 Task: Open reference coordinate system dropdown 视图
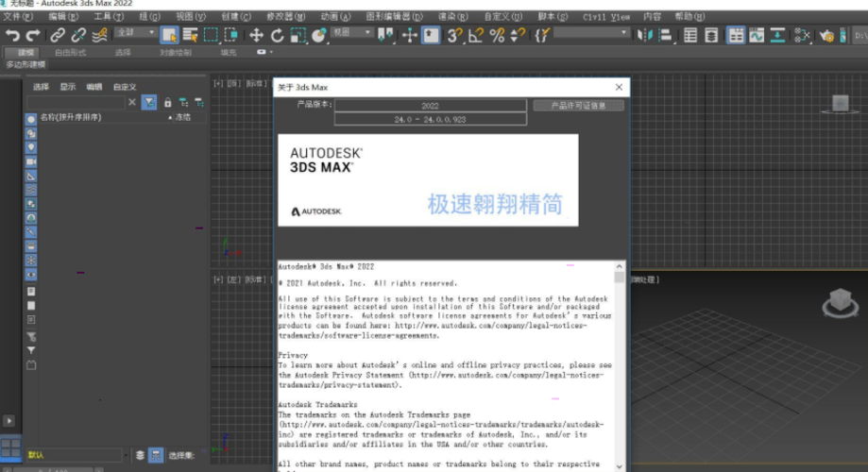tap(351, 33)
